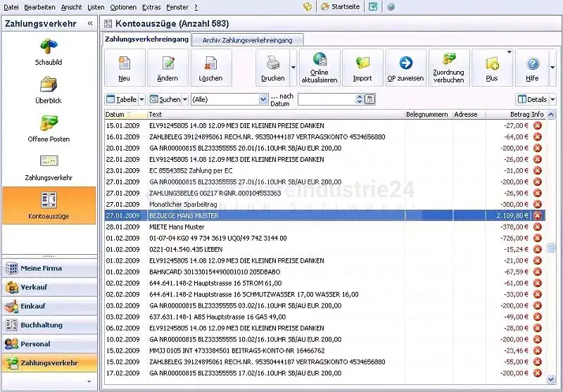Click the Import folder icon

pos(362,65)
